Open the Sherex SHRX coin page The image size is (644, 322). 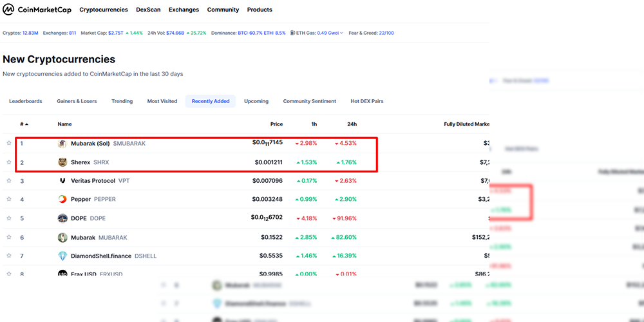point(90,162)
